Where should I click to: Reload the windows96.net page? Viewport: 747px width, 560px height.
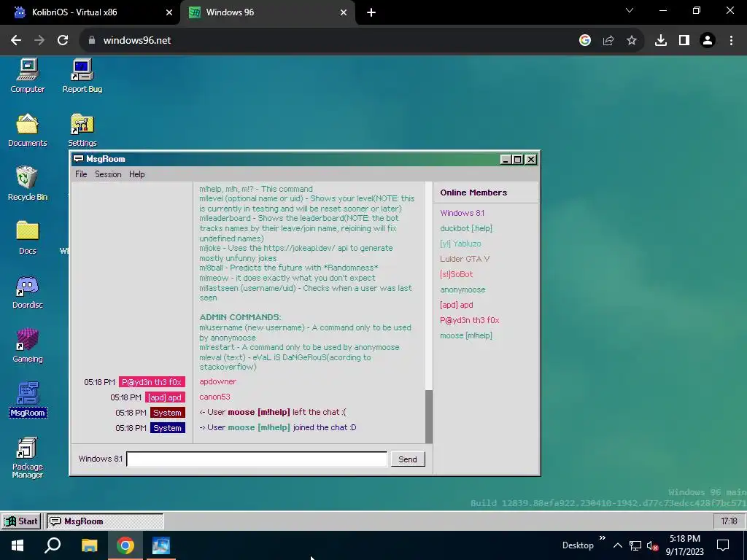(x=63, y=41)
